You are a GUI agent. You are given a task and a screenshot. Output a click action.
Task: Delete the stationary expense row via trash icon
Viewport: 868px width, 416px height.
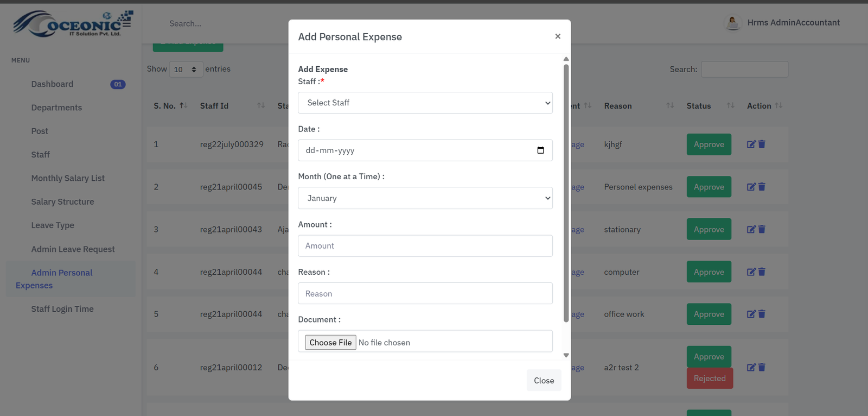[x=762, y=230]
